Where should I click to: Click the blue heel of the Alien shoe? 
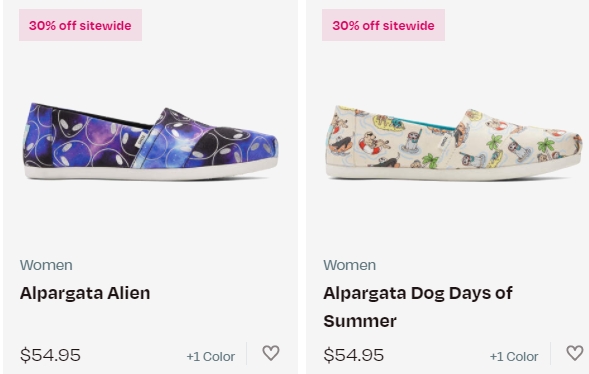[x=36, y=135]
